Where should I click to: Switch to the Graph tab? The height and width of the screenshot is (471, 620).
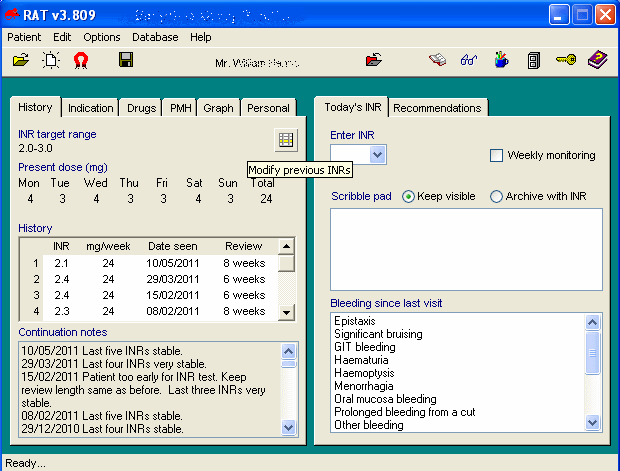(x=218, y=108)
